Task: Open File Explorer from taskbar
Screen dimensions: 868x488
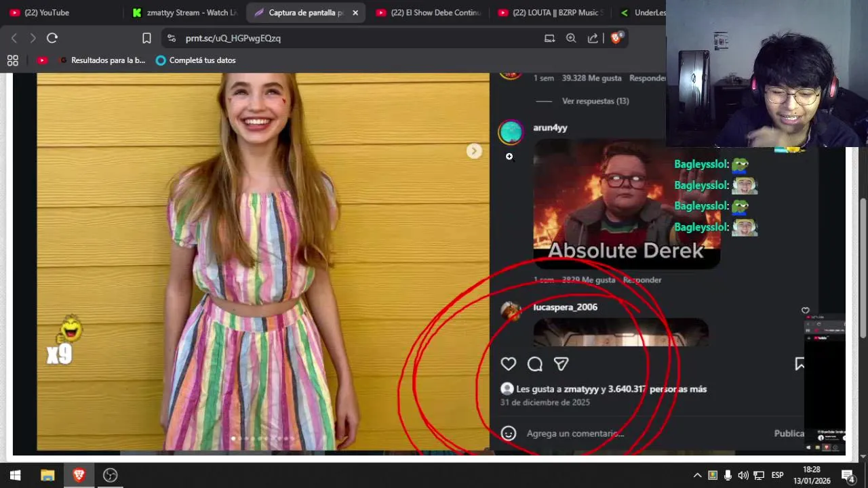Action: click(x=47, y=475)
